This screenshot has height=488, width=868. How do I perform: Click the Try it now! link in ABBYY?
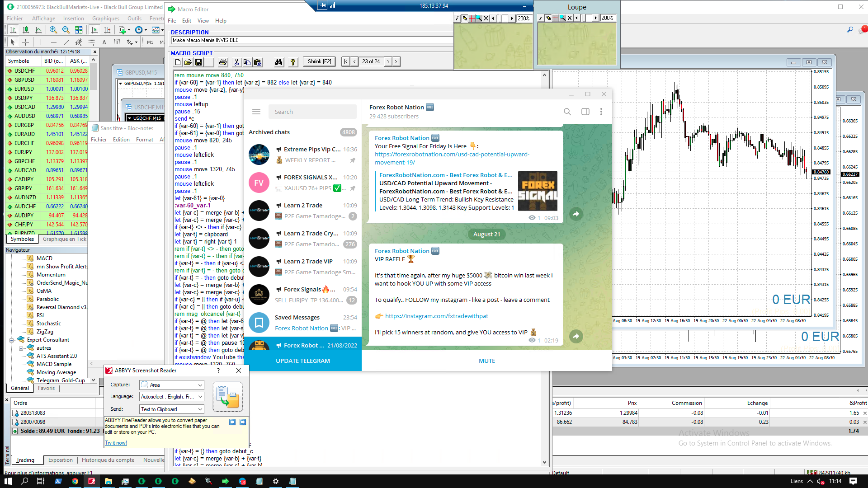tap(116, 443)
